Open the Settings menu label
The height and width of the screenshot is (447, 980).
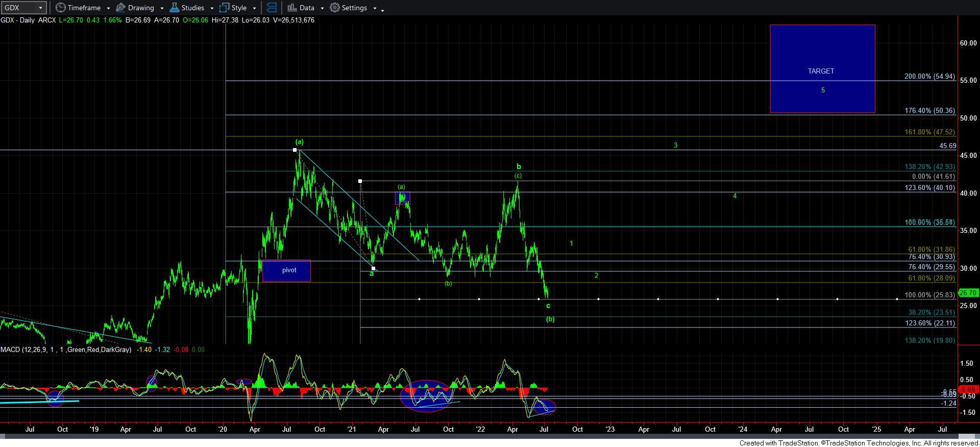click(x=354, y=8)
